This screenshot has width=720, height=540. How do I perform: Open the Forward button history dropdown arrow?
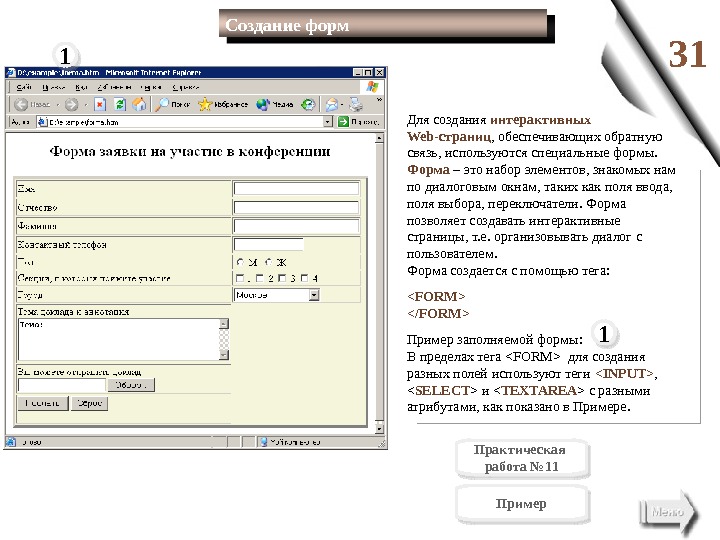(x=86, y=105)
